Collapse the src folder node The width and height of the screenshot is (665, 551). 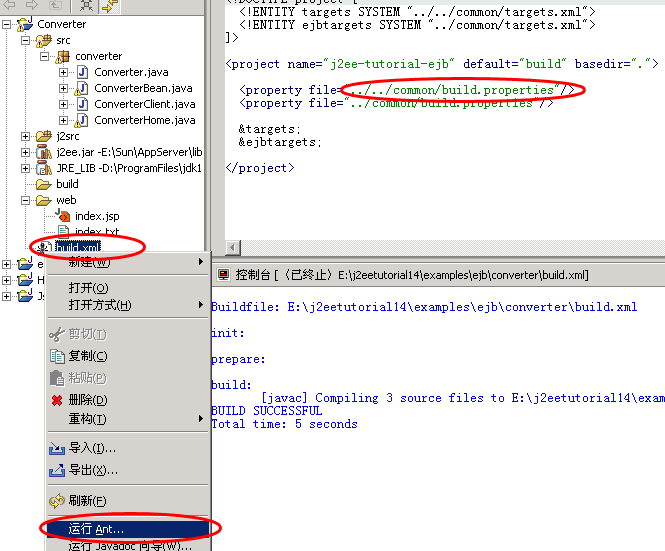coord(25,40)
